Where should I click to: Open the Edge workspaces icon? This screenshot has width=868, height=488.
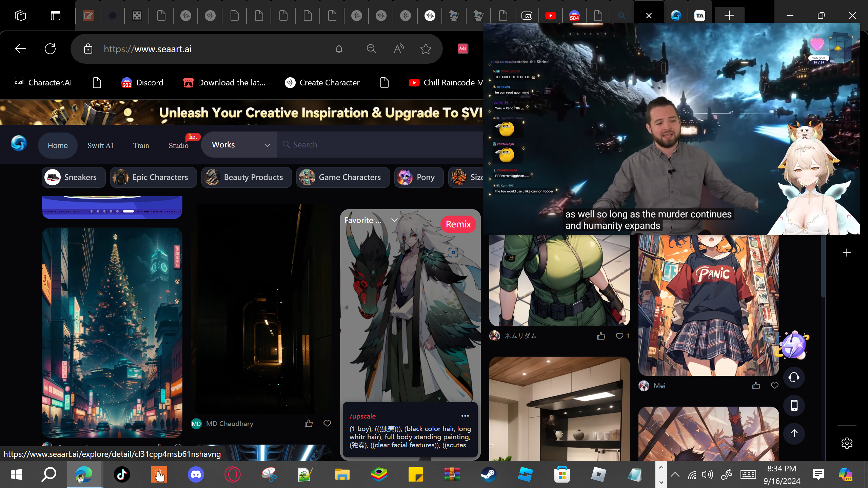(x=20, y=16)
